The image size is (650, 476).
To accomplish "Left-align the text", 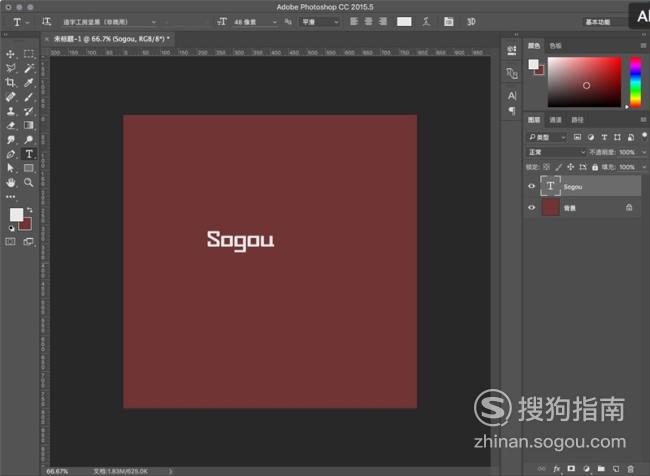I will 354,22.
